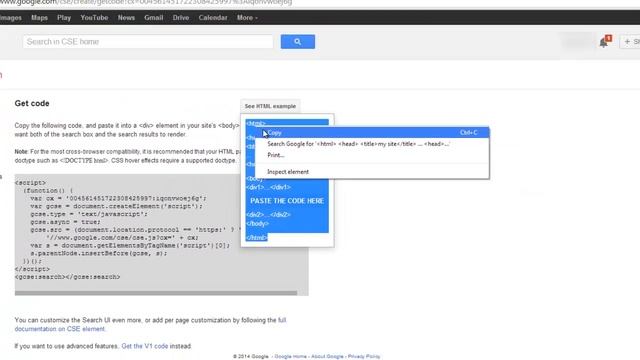The height and width of the screenshot is (360, 640).
Task: Open Drive in the Google bar
Action: pos(180,18)
